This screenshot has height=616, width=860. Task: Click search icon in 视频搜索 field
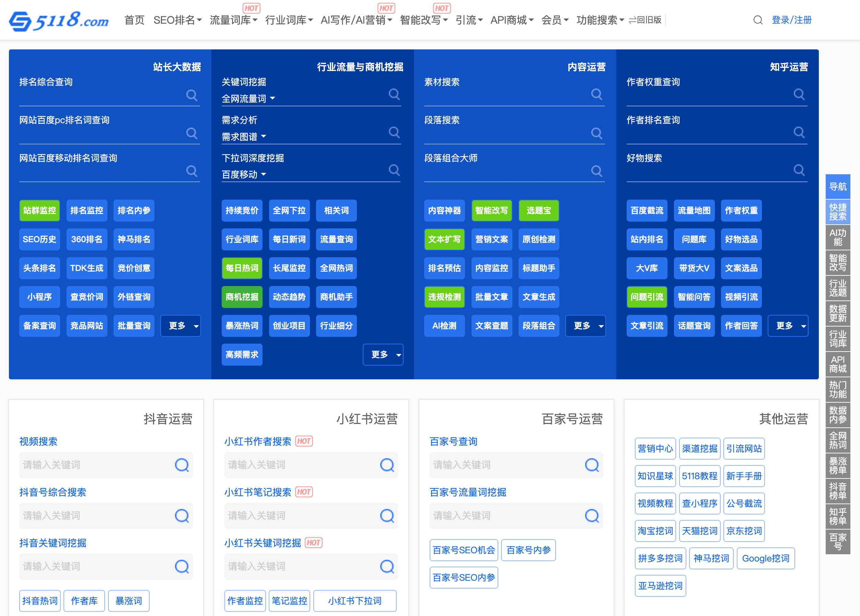182,465
